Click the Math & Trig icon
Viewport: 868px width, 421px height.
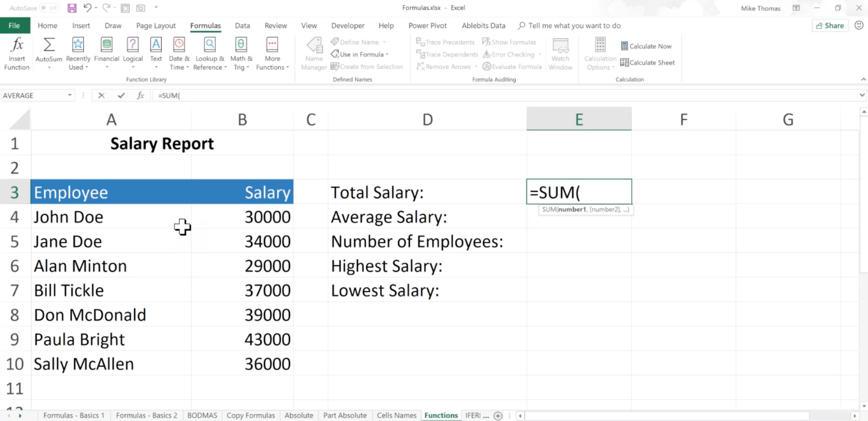coord(241,53)
